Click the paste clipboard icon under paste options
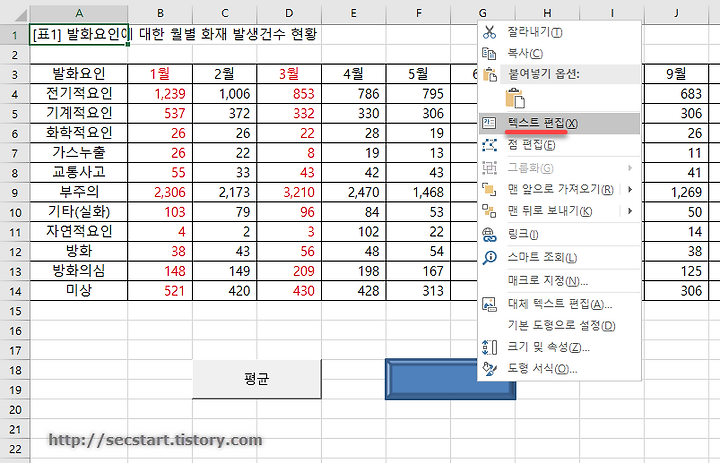Viewport: 720px width, 463px height. 515,98
